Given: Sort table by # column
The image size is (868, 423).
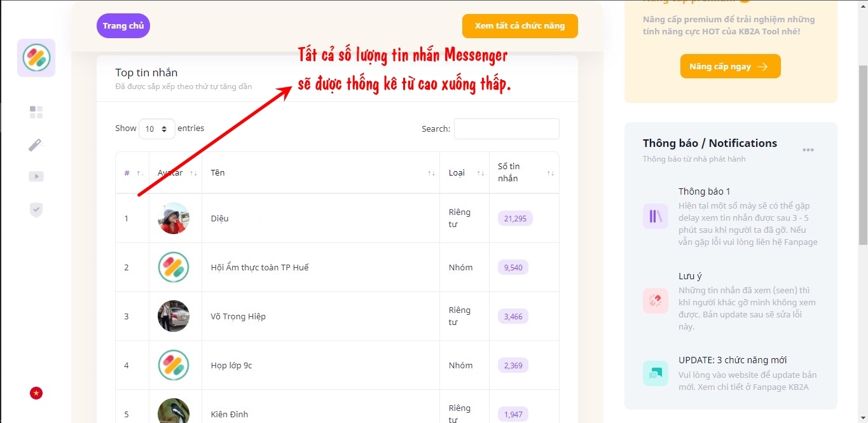Looking at the screenshot, I should [x=132, y=173].
